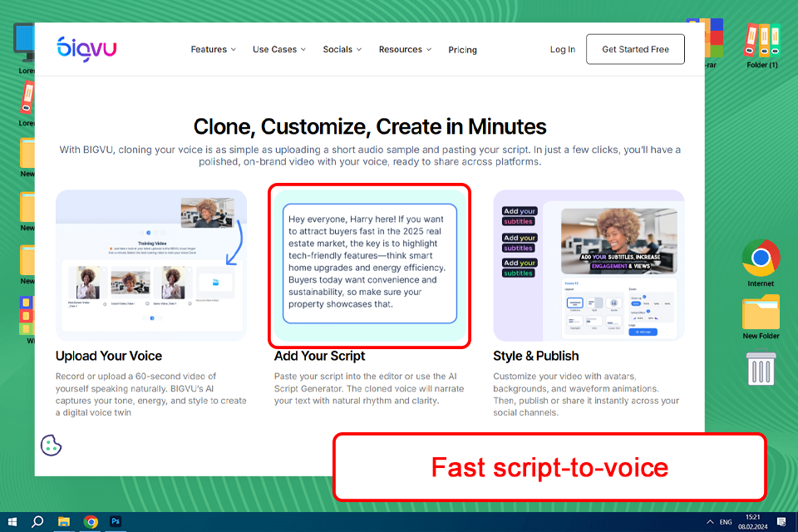Click the Get Started Free button
The height and width of the screenshot is (532, 798).
coord(635,49)
